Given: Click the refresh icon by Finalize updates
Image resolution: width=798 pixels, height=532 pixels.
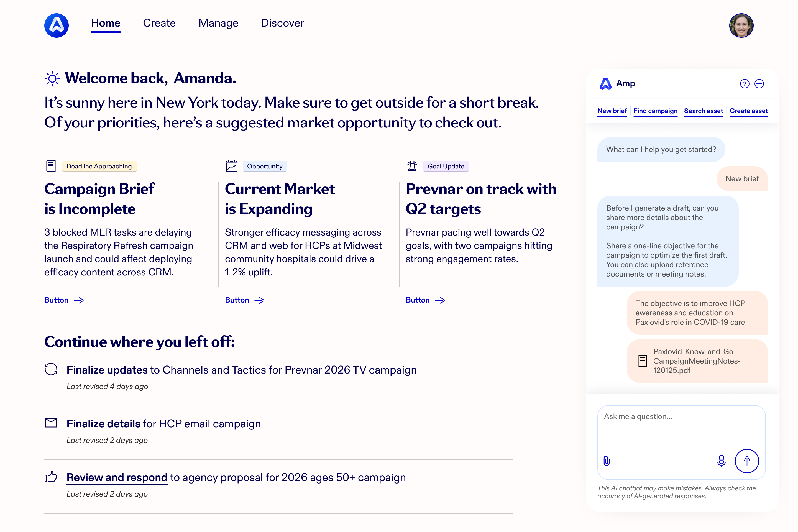Looking at the screenshot, I should coord(51,369).
